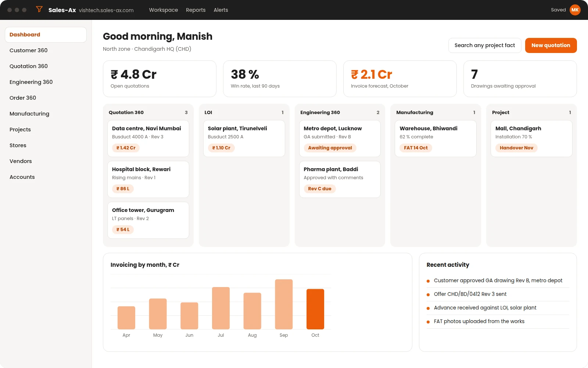588x368 pixels.
Task: Open the Workspace menu
Action: coord(164,10)
